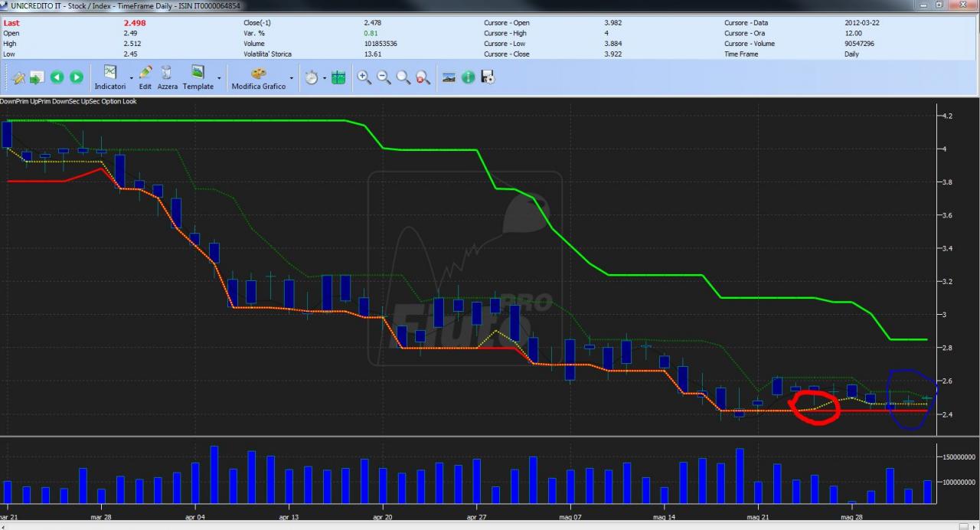The width and height of the screenshot is (980, 530).
Task: Expand the Indicatori dropdown arrow
Action: pos(131,78)
